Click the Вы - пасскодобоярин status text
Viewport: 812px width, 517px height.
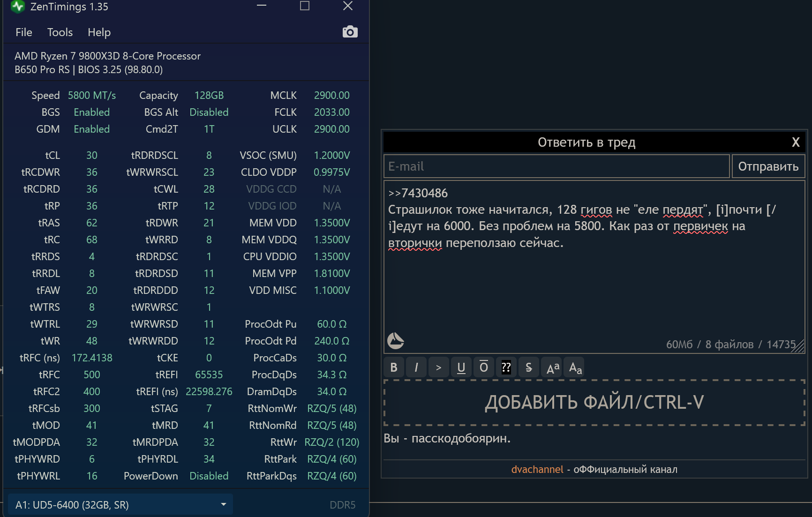pyautogui.click(x=447, y=438)
